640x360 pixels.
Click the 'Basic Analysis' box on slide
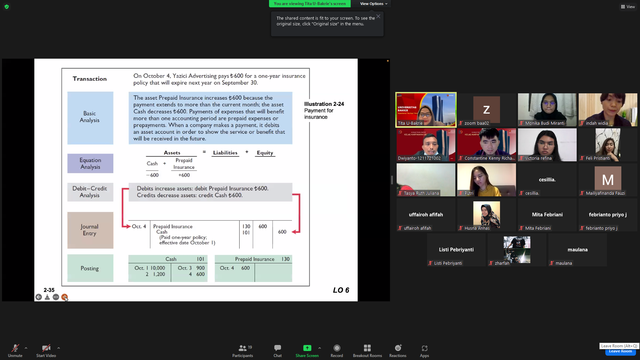[90, 118]
